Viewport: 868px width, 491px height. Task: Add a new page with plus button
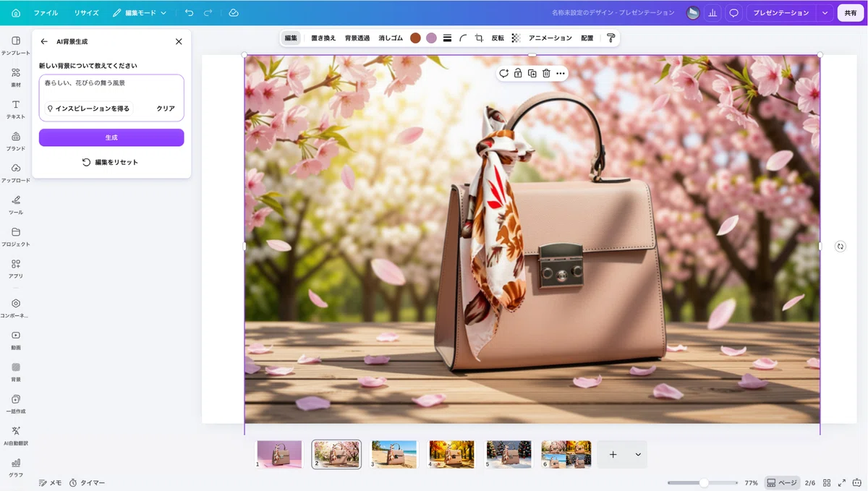click(x=613, y=454)
